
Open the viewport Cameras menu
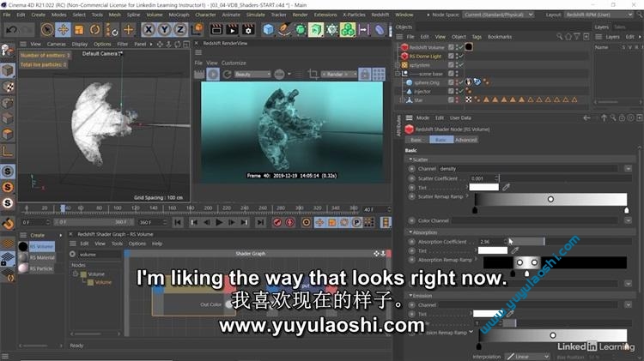57,44
